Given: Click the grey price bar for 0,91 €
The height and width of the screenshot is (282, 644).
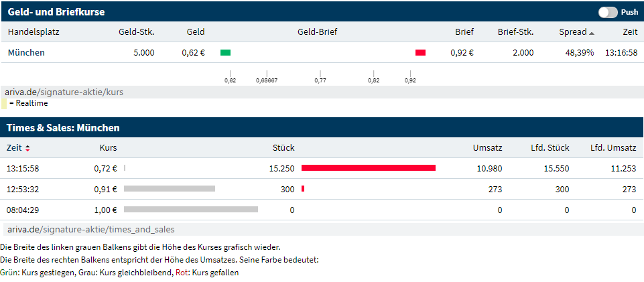Looking at the screenshot, I should click(170, 189).
